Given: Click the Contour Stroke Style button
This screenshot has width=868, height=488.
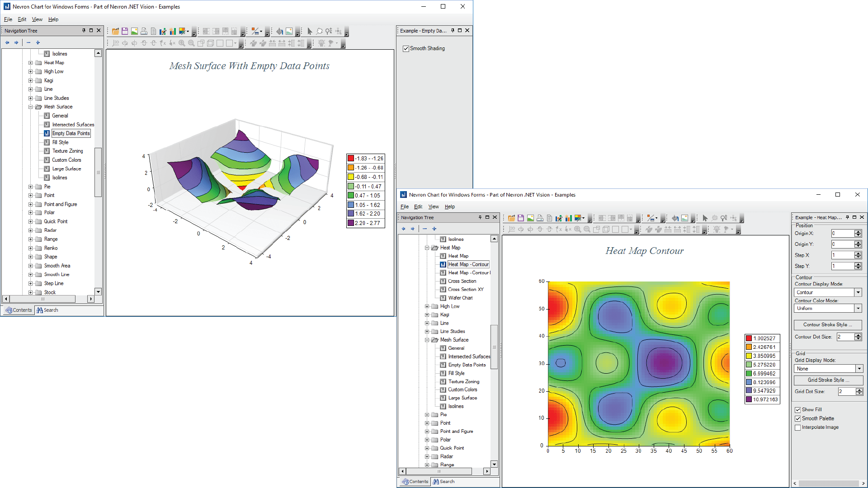Looking at the screenshot, I should pyautogui.click(x=827, y=324).
